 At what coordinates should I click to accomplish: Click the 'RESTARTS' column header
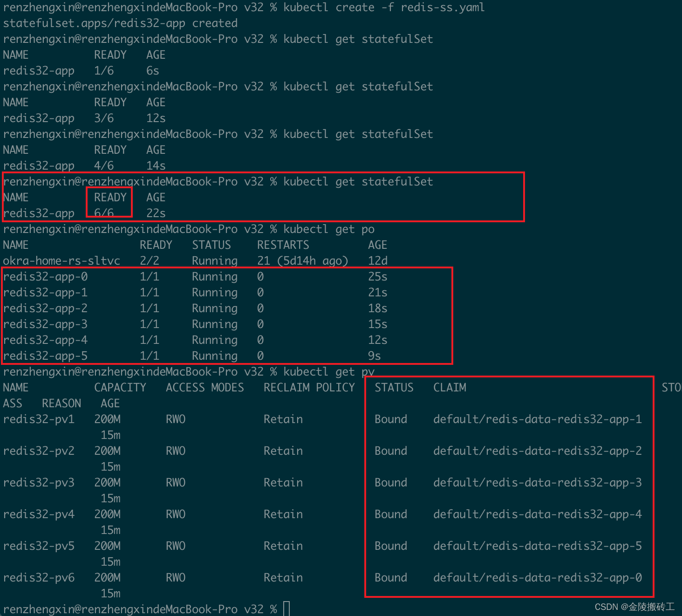pos(283,245)
